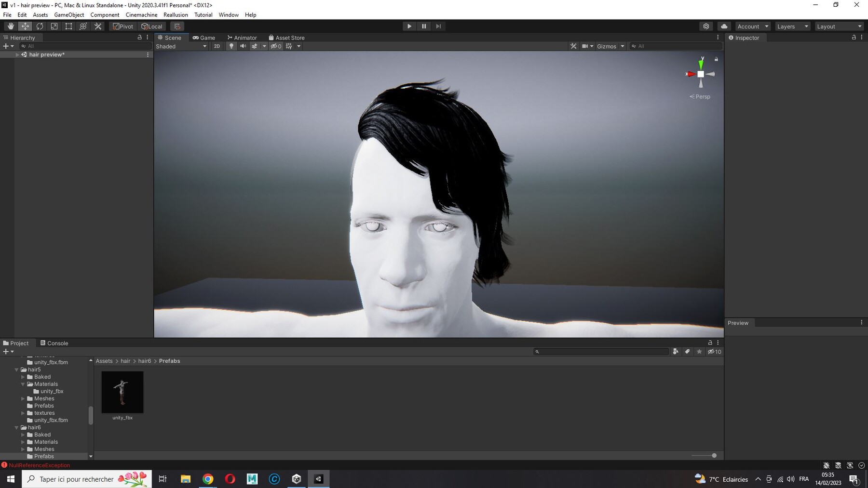868x488 pixels.
Task: Open the GameObject menu
Action: [69, 15]
